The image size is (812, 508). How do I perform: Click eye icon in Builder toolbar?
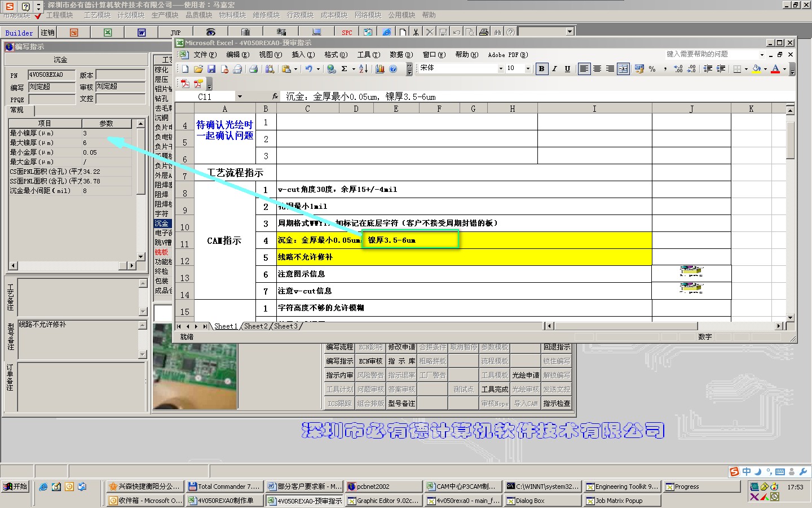(x=210, y=32)
